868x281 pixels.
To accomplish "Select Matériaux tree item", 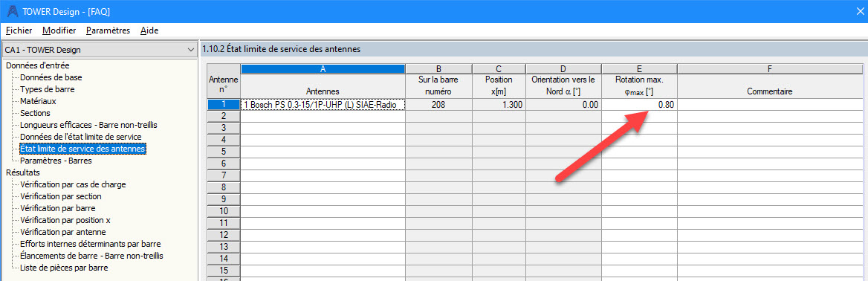I will [38, 101].
